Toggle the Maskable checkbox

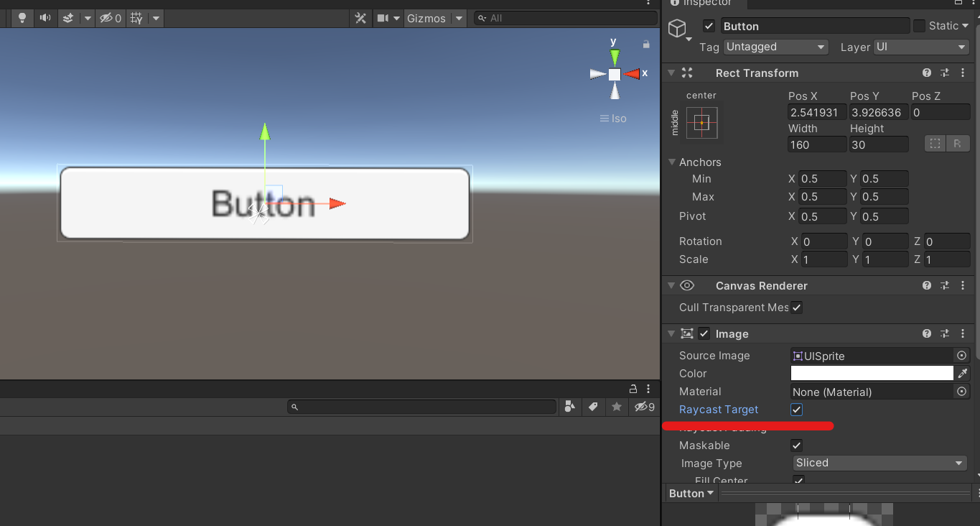pos(796,446)
